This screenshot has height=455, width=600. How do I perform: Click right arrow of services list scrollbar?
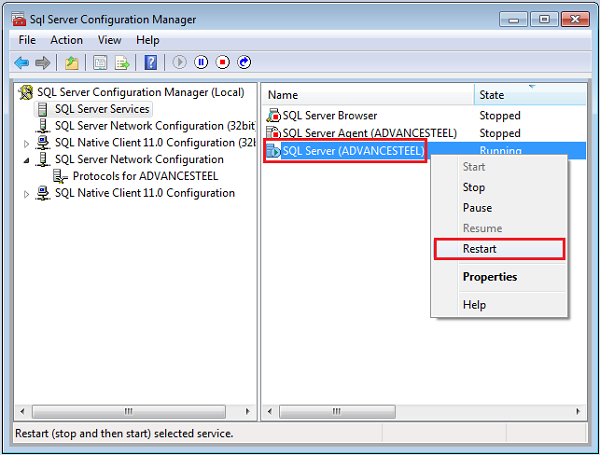578,411
